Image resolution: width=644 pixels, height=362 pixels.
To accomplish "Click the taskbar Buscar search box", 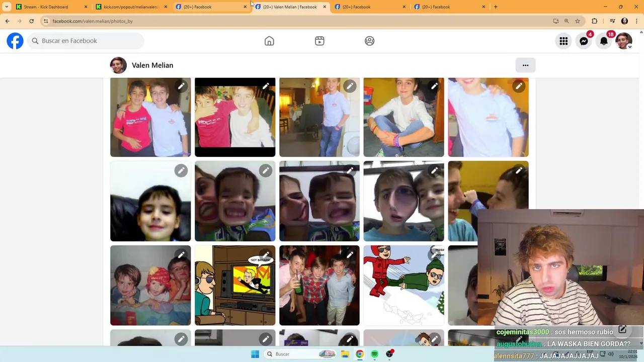I will coord(301,354).
